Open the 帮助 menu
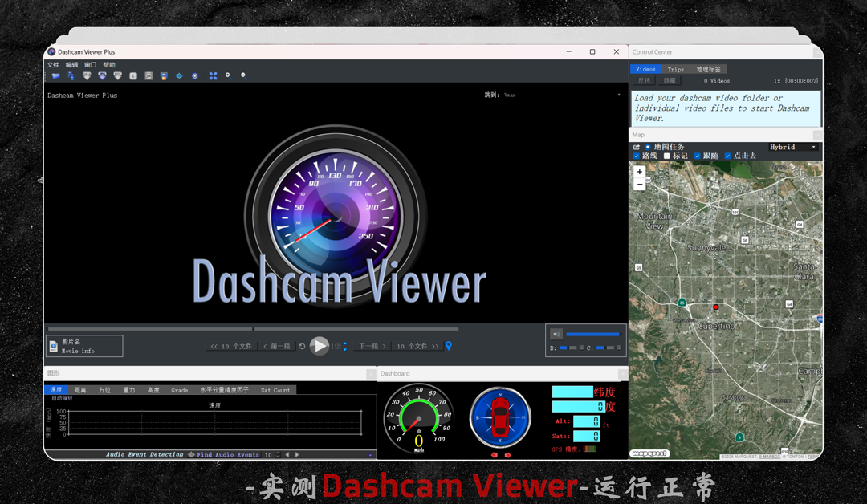Viewport: 867px width, 504px height. (109, 65)
